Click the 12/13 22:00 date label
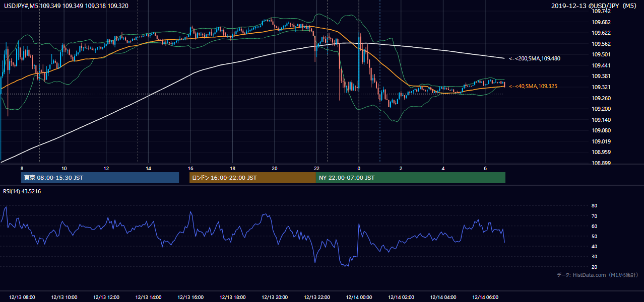644x302 pixels. tap(316, 297)
